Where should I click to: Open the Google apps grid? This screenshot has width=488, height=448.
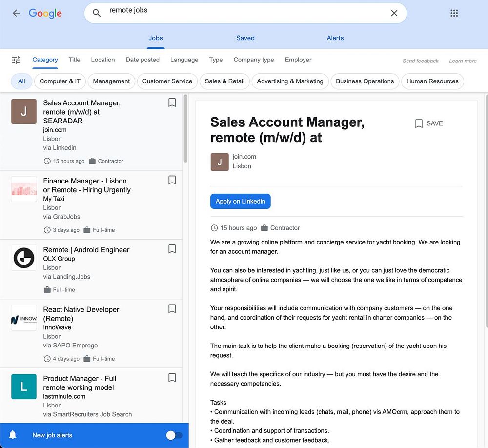pos(454,13)
